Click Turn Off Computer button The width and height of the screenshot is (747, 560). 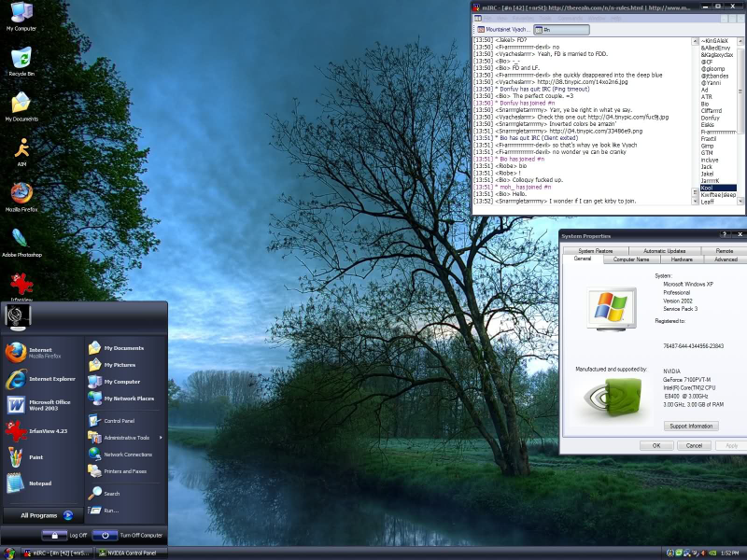(128, 535)
